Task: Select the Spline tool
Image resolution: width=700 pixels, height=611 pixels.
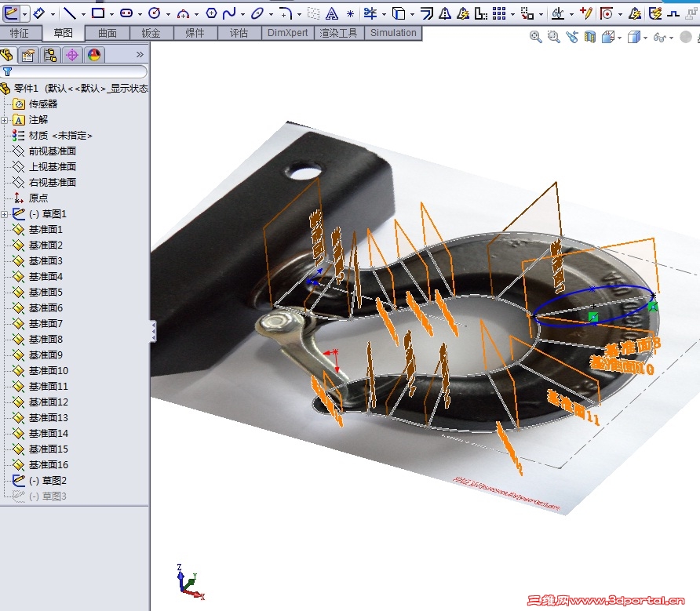Action: tap(229, 13)
